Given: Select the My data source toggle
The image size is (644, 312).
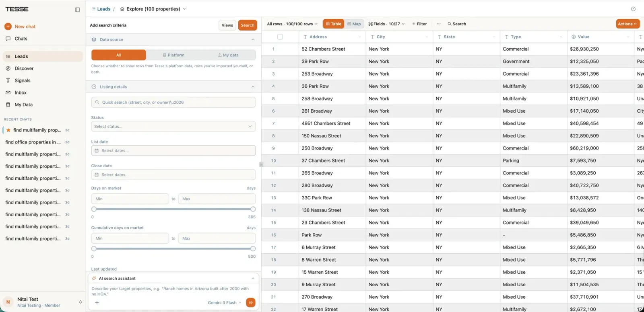Looking at the screenshot, I should point(228,55).
